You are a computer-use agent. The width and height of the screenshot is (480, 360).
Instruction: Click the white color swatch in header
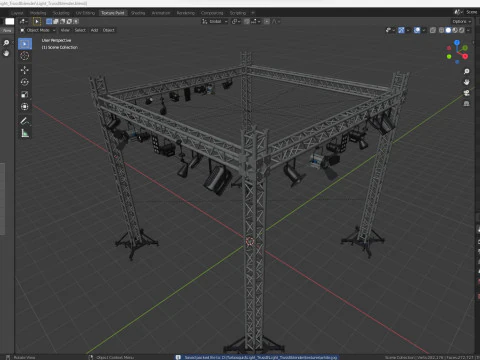10,21
